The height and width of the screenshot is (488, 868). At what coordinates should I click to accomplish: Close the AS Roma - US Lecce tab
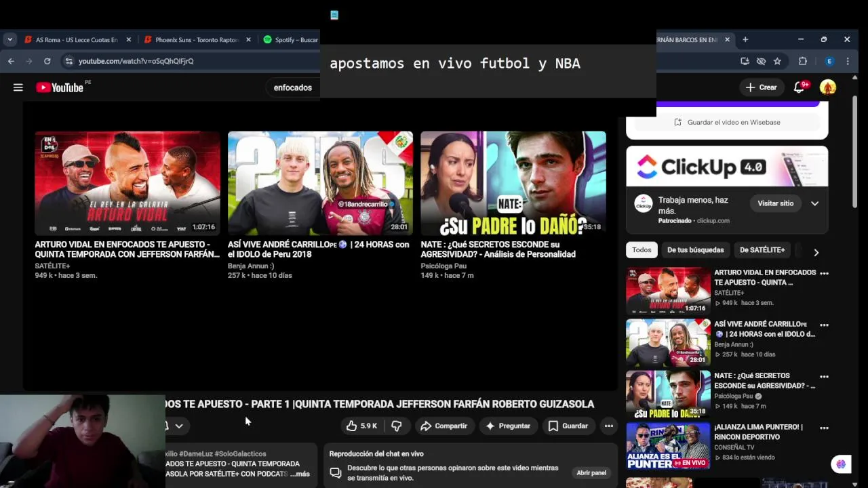pyautogui.click(x=128, y=40)
